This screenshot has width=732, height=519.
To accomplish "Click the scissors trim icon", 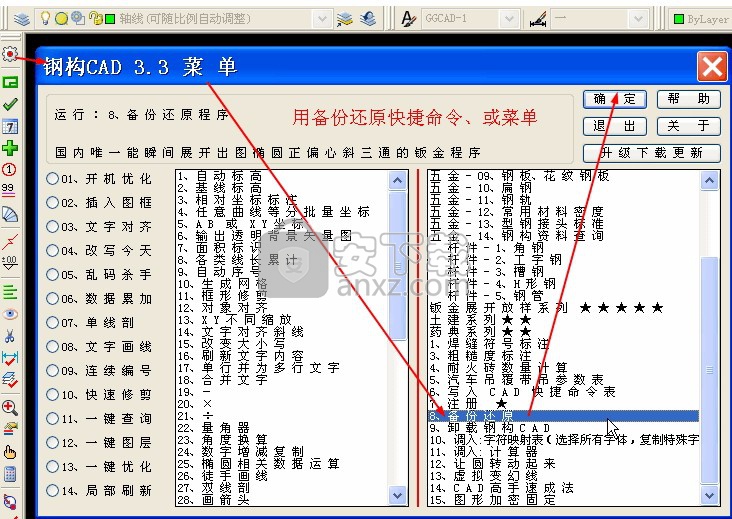I will click(x=10, y=336).
